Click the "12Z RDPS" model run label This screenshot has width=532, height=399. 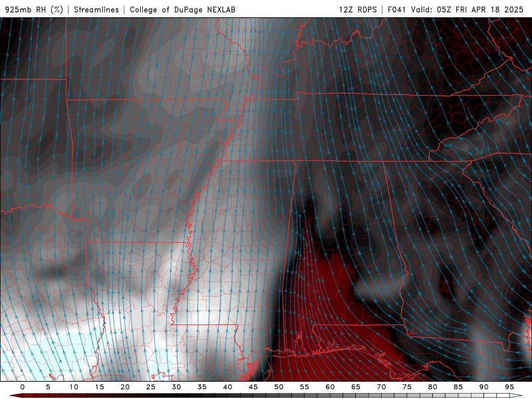(x=358, y=9)
